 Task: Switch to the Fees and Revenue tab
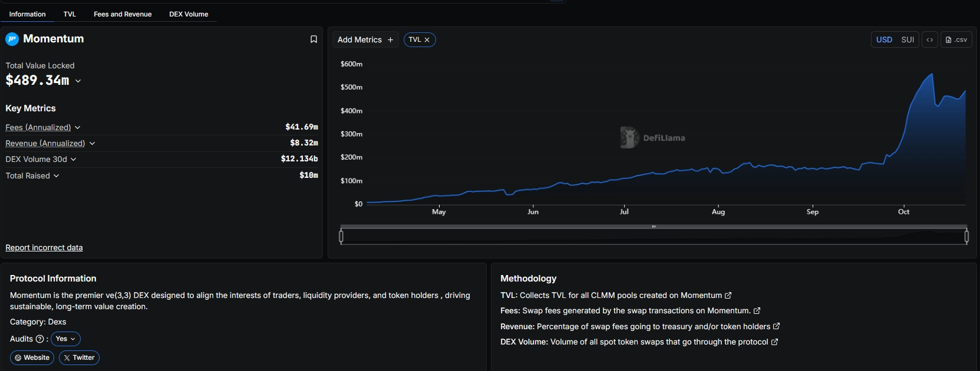123,14
